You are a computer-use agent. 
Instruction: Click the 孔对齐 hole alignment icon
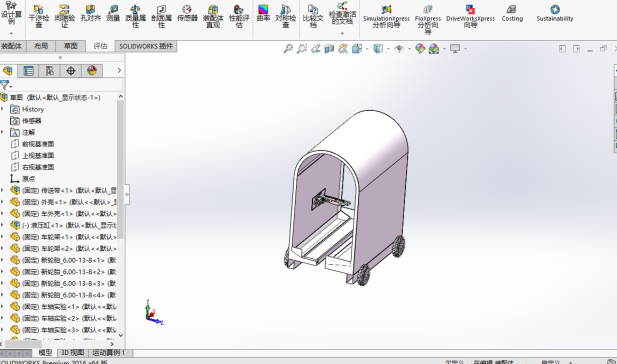coord(91,13)
